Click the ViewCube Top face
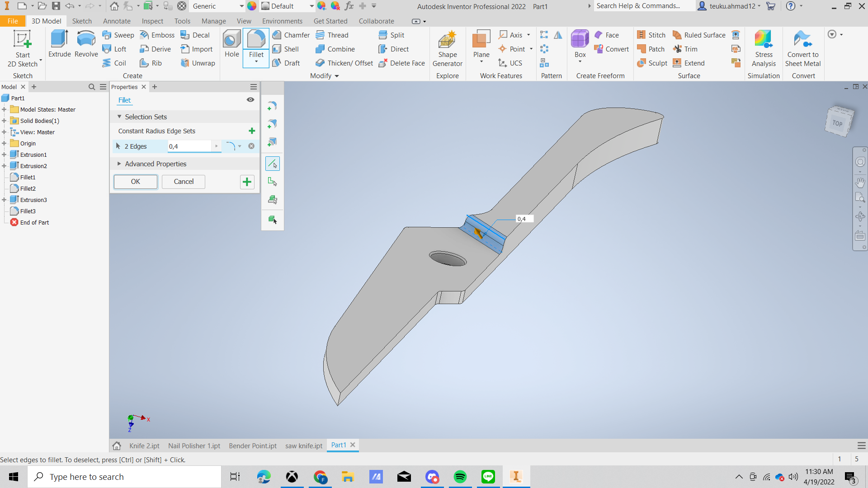The width and height of the screenshot is (868, 488). (x=837, y=123)
